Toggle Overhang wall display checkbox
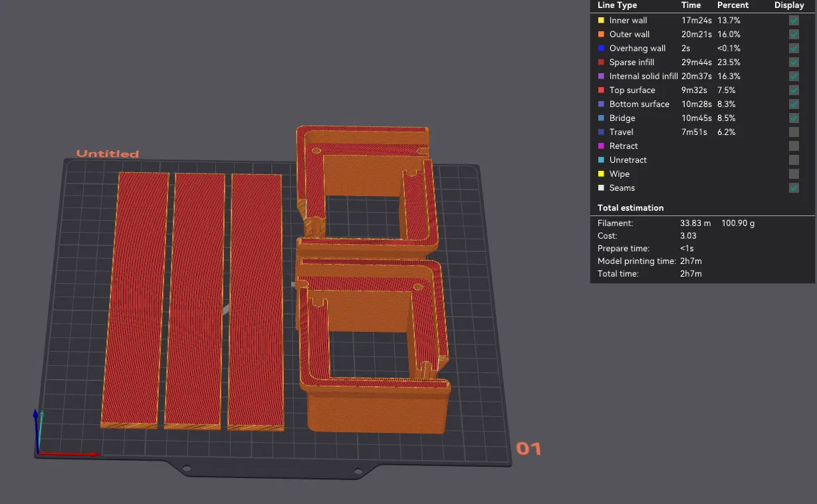817x504 pixels. 794,49
